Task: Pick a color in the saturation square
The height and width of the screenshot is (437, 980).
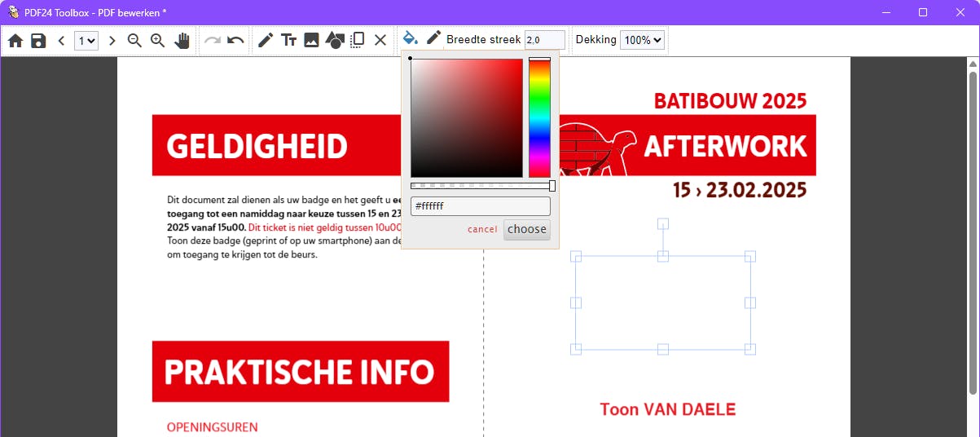Action: tap(467, 117)
